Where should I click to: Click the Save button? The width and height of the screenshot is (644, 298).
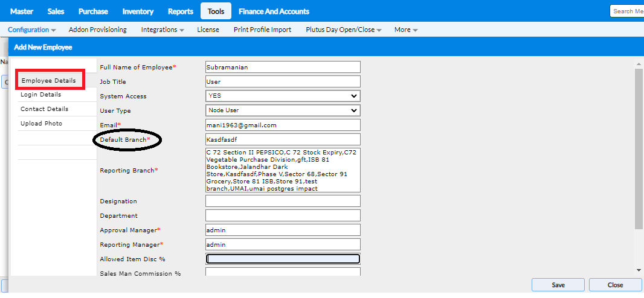point(558,285)
